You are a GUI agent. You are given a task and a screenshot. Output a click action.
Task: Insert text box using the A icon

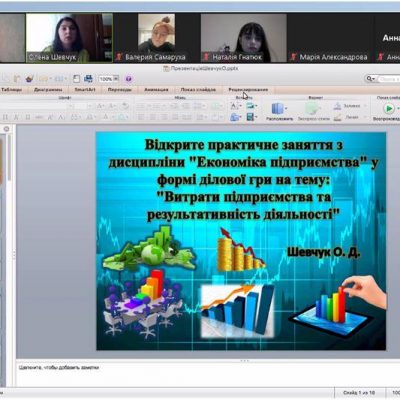tap(234, 106)
